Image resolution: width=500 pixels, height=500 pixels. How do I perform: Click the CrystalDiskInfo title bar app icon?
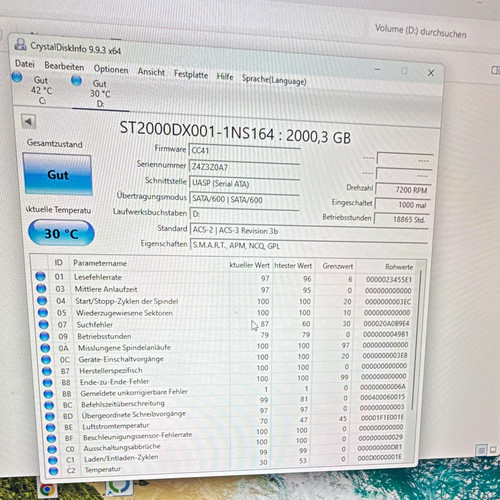click(x=20, y=44)
